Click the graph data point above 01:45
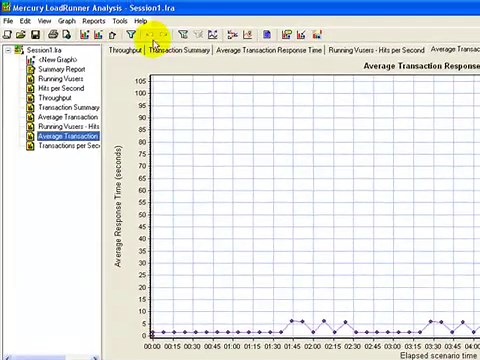Image resolution: width=480 pixels, height=360 pixels. (x=292, y=321)
